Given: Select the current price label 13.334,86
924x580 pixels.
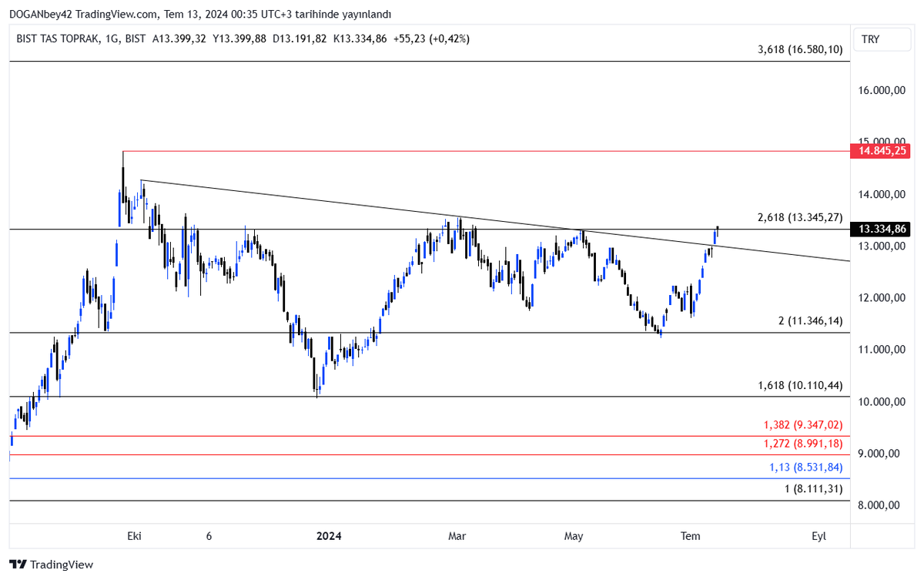Looking at the screenshot, I should [880, 229].
